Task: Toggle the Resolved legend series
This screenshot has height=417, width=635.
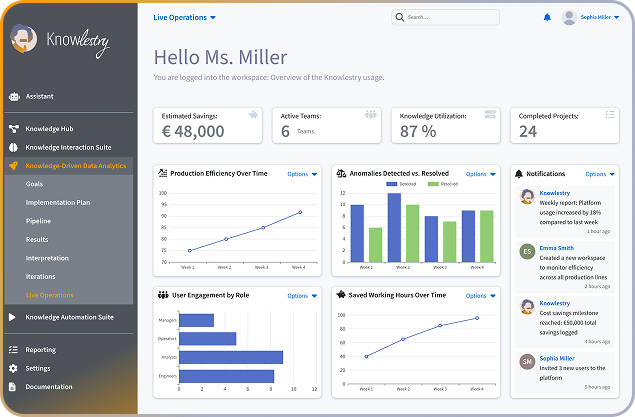Action: 442,184
